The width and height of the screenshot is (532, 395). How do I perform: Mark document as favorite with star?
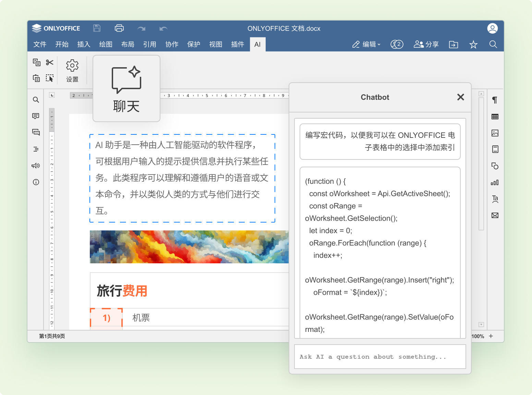click(473, 45)
